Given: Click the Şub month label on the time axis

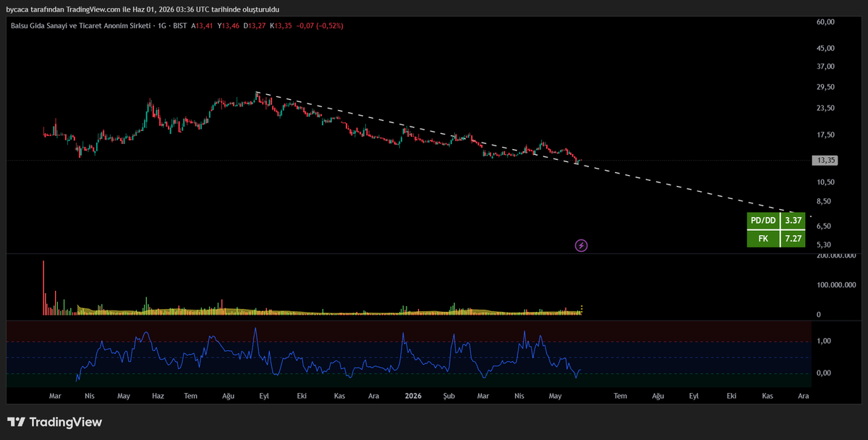Looking at the screenshot, I should (449, 397).
